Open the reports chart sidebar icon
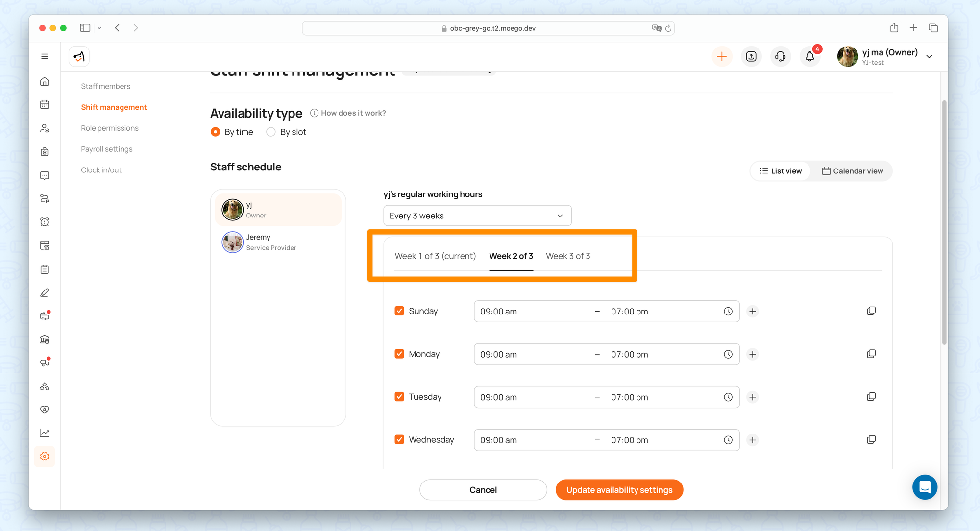The image size is (980, 531). point(45,433)
